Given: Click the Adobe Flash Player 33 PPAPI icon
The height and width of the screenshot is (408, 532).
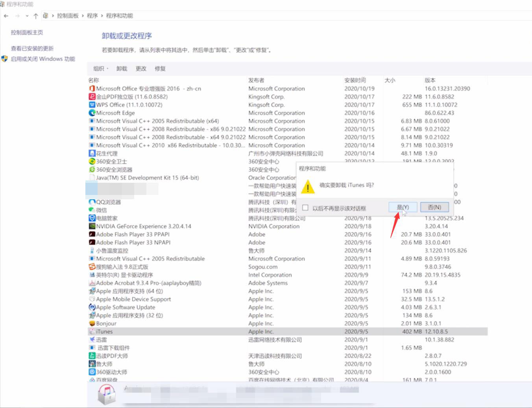Looking at the screenshot, I should click(92, 234).
